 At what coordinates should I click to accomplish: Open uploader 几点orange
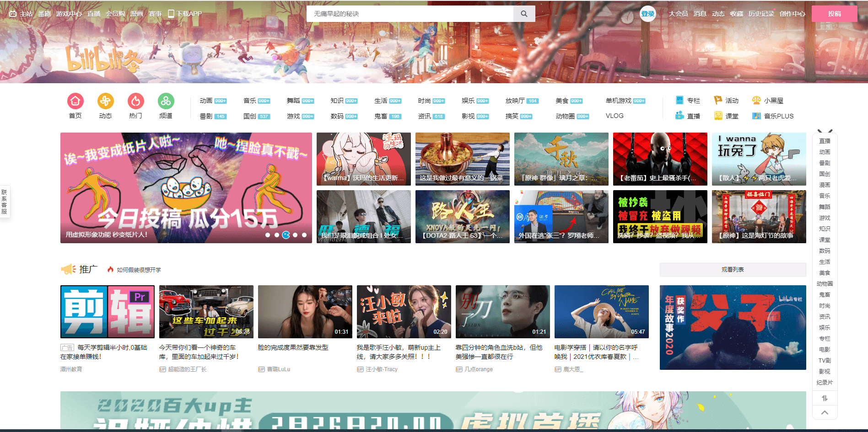(479, 369)
